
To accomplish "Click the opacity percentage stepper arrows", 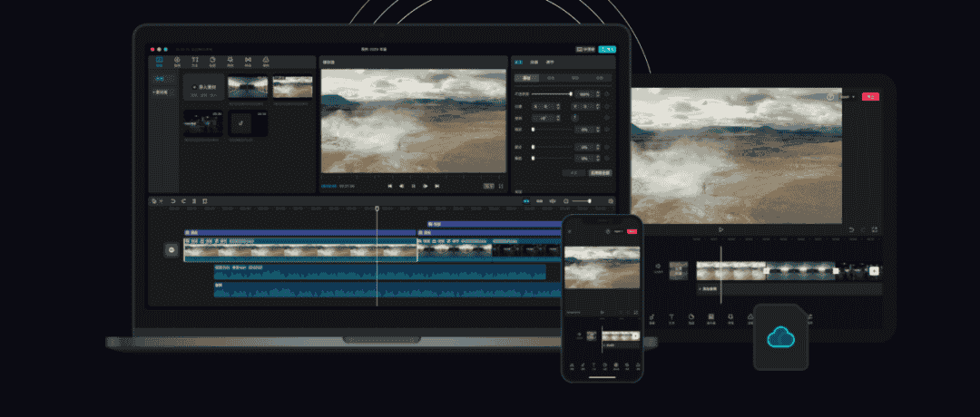I will [597, 93].
